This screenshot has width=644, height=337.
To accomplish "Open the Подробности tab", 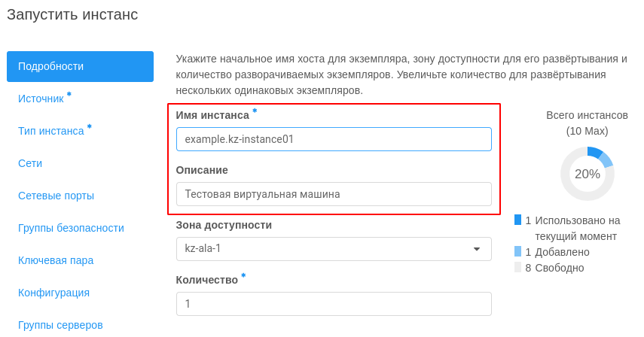I will click(x=80, y=66).
